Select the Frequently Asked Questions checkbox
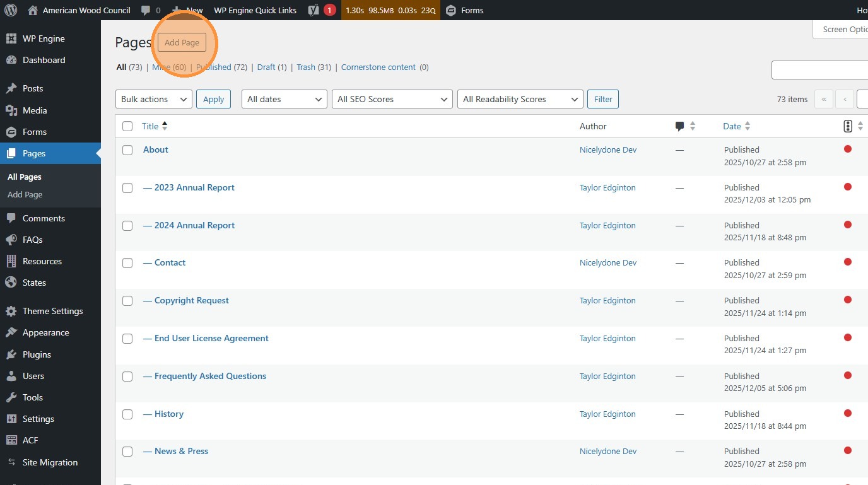This screenshot has height=485, width=868. (x=127, y=377)
